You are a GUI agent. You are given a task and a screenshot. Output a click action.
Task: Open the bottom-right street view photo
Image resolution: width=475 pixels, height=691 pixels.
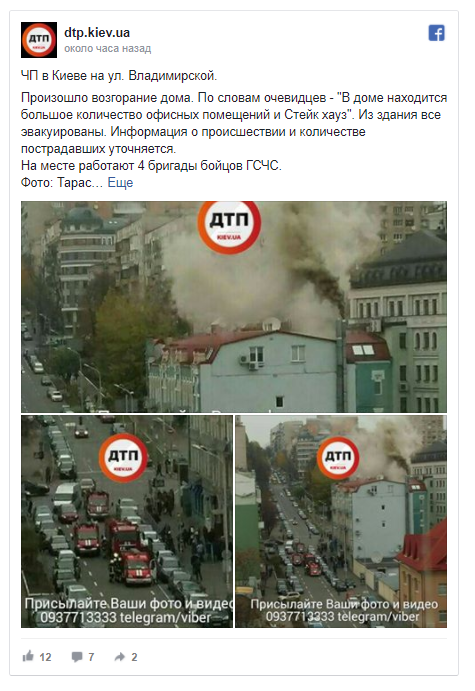tap(341, 521)
